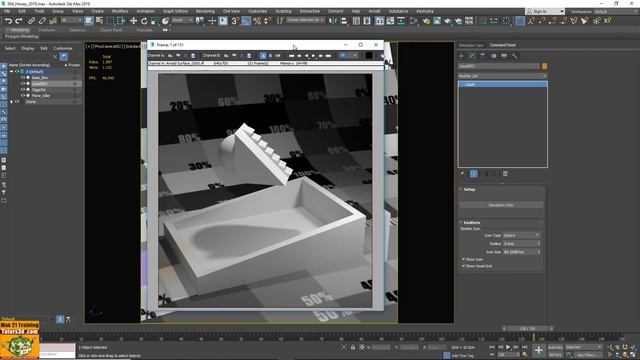The width and height of the screenshot is (640, 360).
Task: Click the scene explorer Display menu
Action: click(x=28, y=48)
